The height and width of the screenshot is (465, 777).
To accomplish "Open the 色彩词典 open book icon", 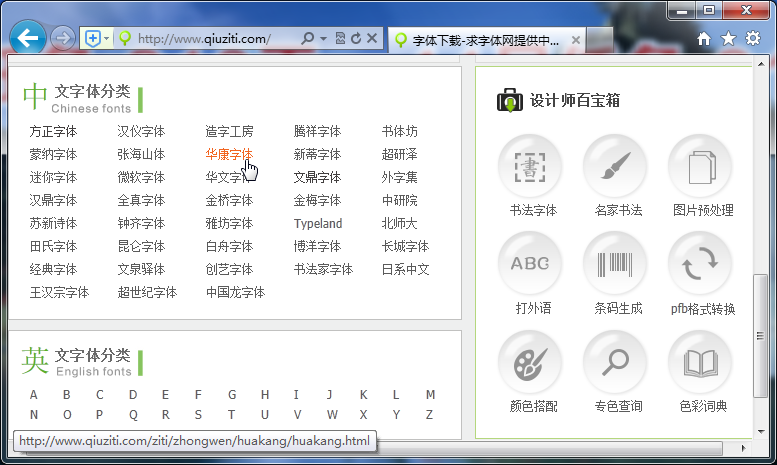I will (x=700, y=363).
